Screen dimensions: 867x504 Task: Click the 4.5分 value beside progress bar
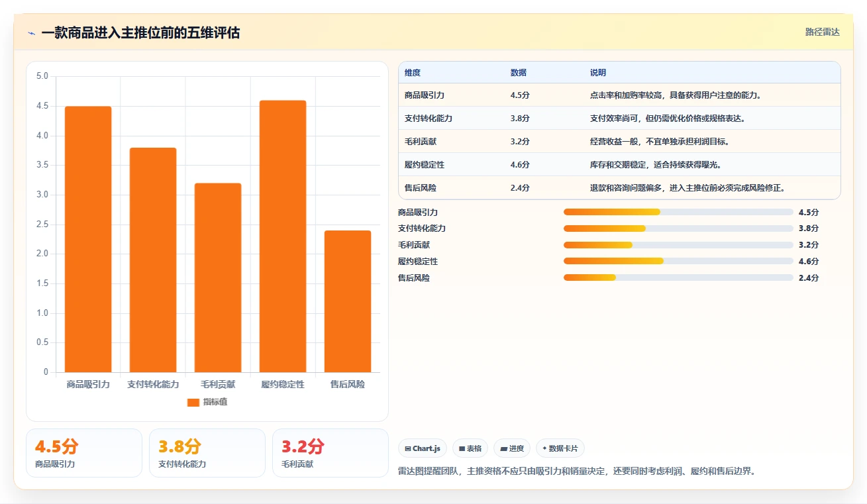tap(809, 212)
